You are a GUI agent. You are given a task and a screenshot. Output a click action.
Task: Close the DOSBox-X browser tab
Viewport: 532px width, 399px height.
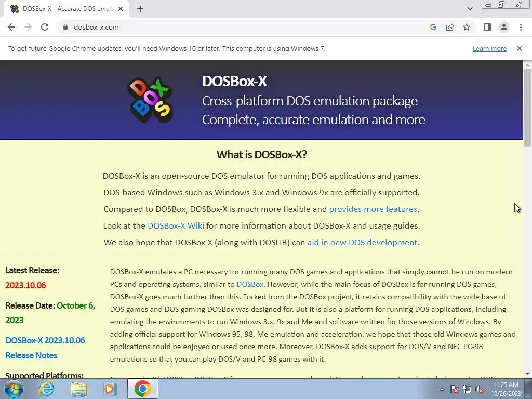(121, 9)
